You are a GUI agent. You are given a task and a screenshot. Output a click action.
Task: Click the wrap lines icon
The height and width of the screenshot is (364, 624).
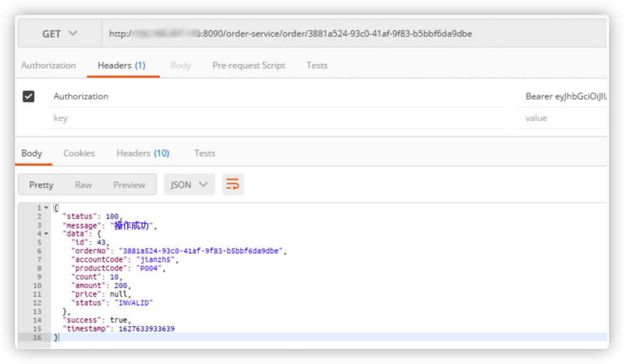click(x=233, y=184)
